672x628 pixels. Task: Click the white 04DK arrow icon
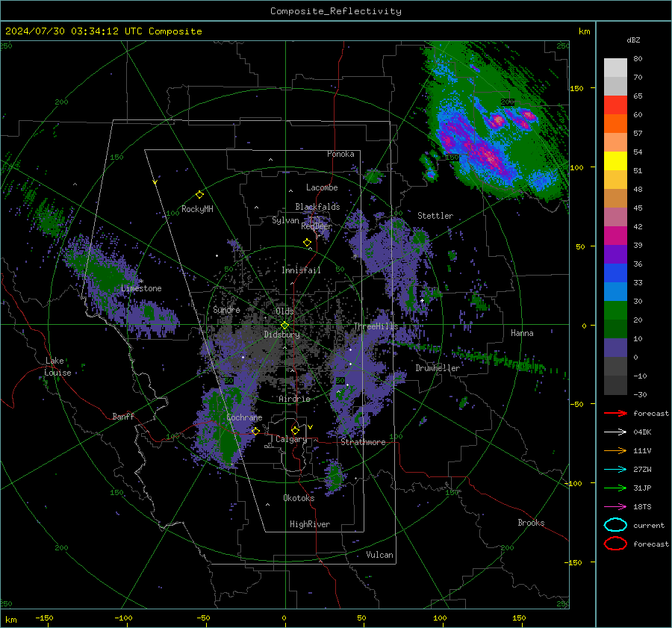click(615, 432)
